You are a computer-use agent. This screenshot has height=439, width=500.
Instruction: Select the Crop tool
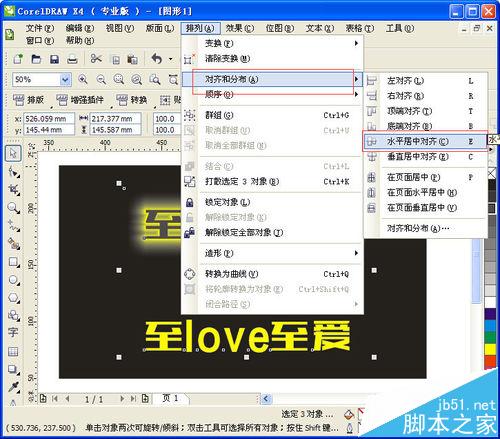pyautogui.click(x=14, y=189)
